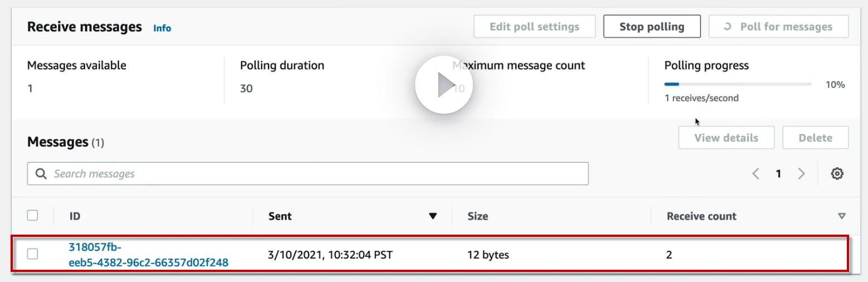This screenshot has height=282, width=868.
Task: Select all messages with the header checkbox
Action: coord(33,216)
